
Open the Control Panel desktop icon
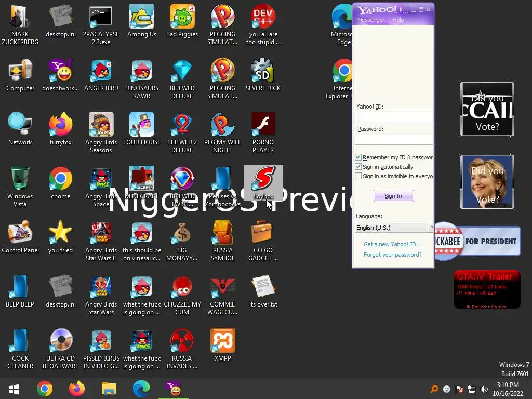click(x=20, y=237)
